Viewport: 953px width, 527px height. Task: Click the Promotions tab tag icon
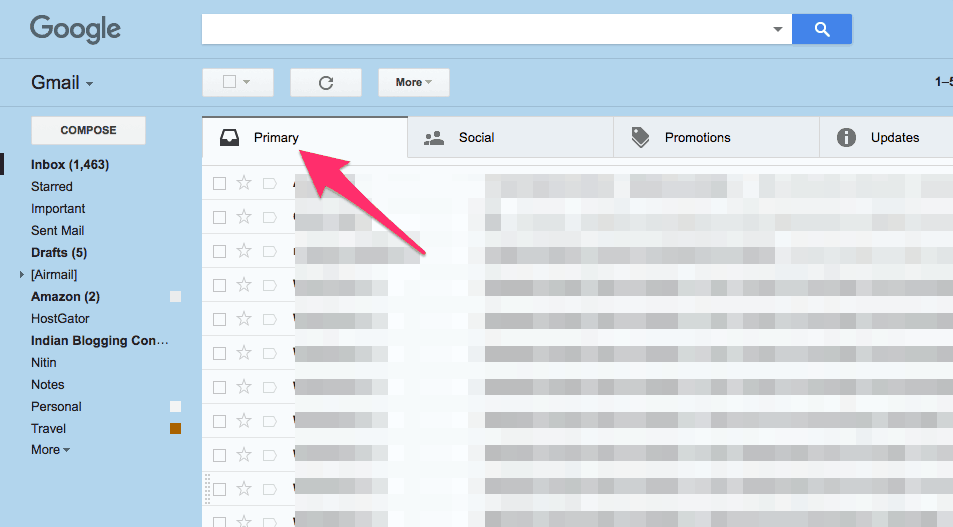click(640, 138)
